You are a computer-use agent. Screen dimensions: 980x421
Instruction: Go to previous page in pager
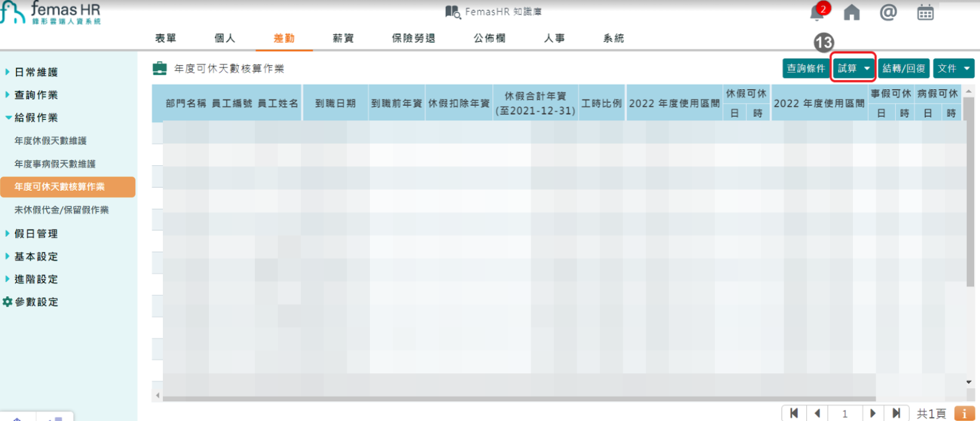click(x=817, y=413)
